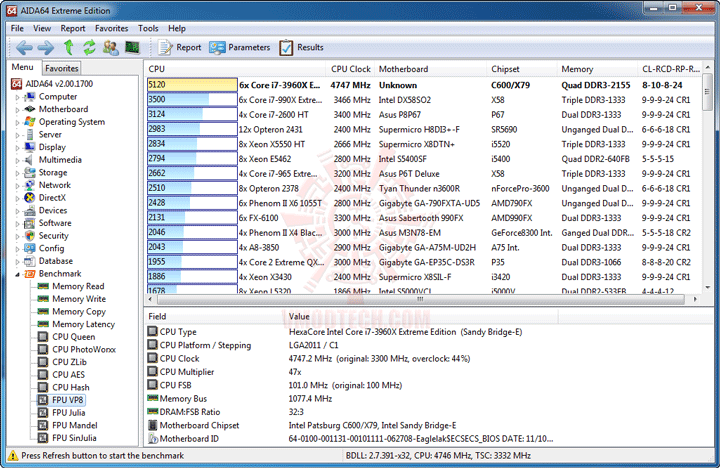Screen dimensions: 720x468
Task: Select the Server icon in tree
Action: [30, 134]
